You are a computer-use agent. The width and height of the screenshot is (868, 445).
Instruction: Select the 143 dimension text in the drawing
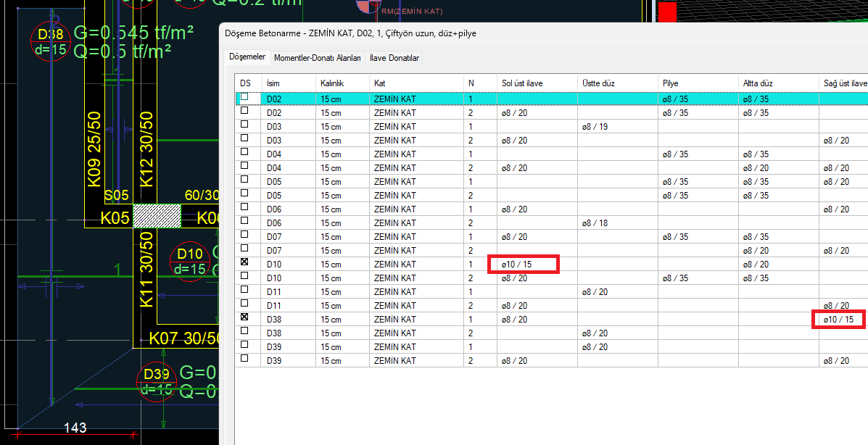[x=75, y=428]
